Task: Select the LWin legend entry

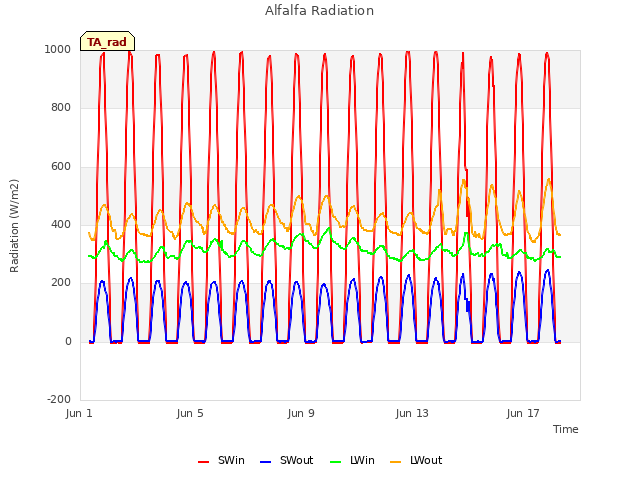Action: tap(352, 460)
